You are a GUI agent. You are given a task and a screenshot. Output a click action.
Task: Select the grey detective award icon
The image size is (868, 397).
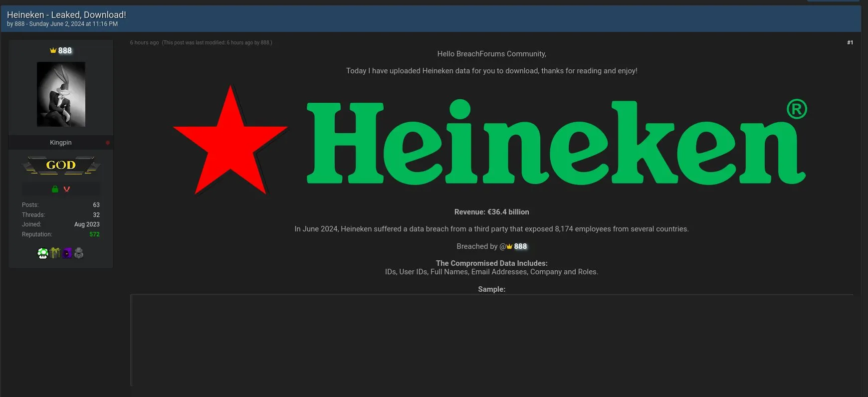(79, 253)
